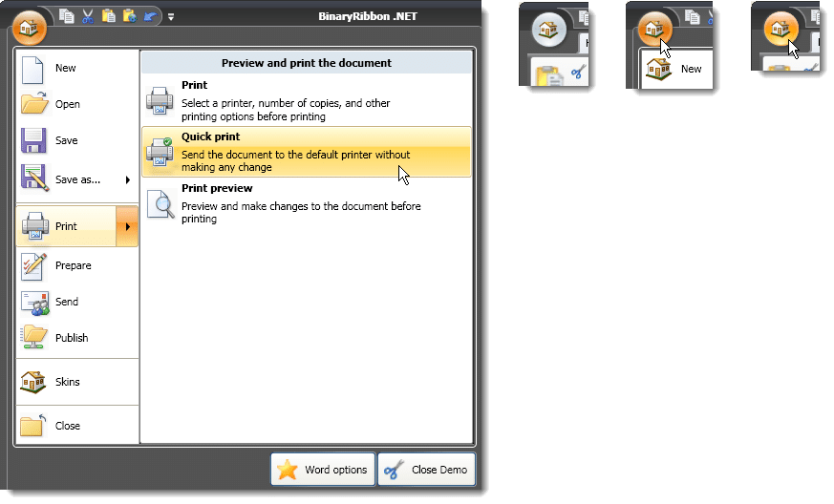834x504 pixels.
Task: Open Skins in the application menu
Action: click(x=77, y=382)
